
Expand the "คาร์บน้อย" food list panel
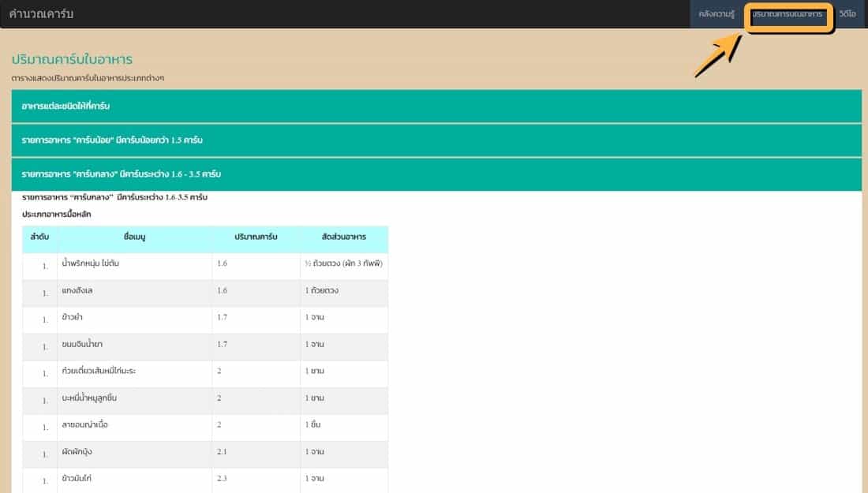112,140
